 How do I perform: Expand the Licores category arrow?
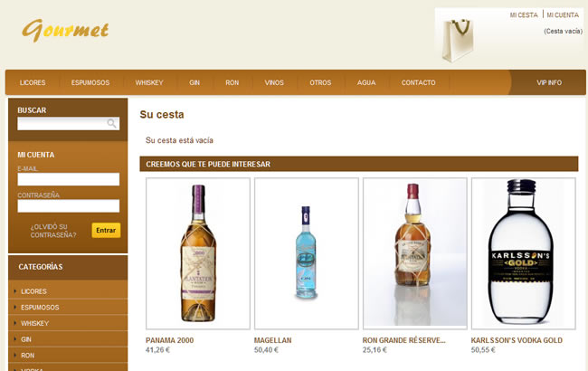click(x=15, y=291)
